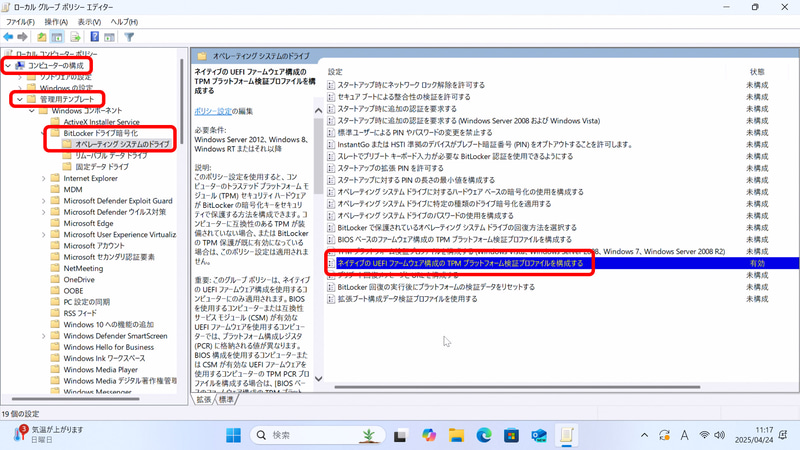Click the settings list horizontal scrollbar
The height and width of the screenshot is (450, 800).
pos(517,387)
